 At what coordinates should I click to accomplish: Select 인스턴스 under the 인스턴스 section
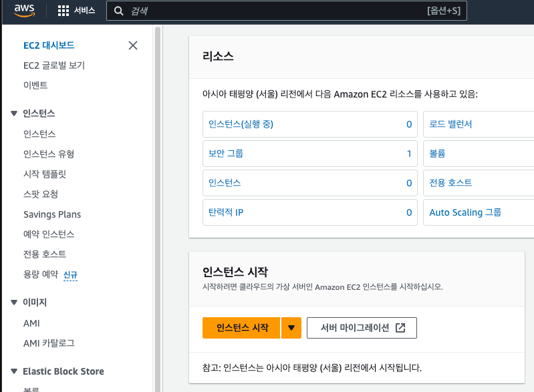click(39, 134)
